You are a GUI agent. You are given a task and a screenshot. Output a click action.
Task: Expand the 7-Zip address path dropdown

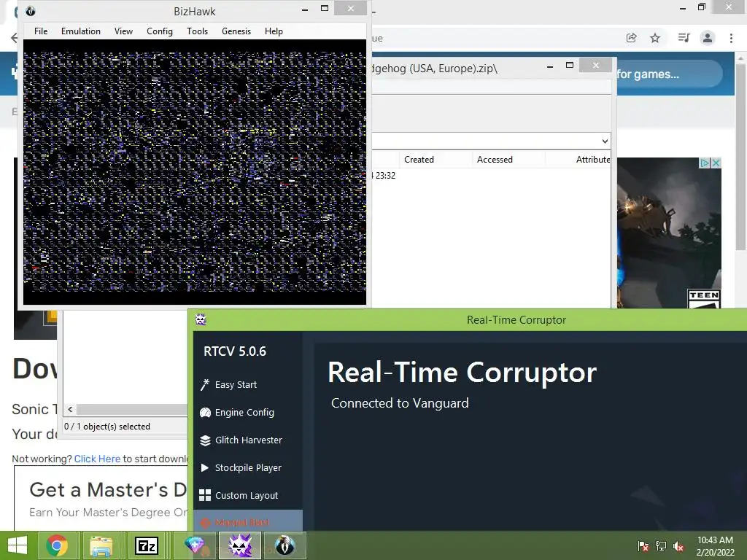tap(605, 141)
